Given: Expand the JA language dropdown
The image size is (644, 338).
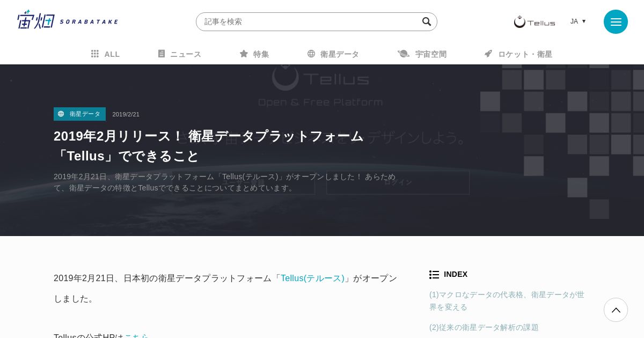Looking at the screenshot, I should [x=578, y=21].
